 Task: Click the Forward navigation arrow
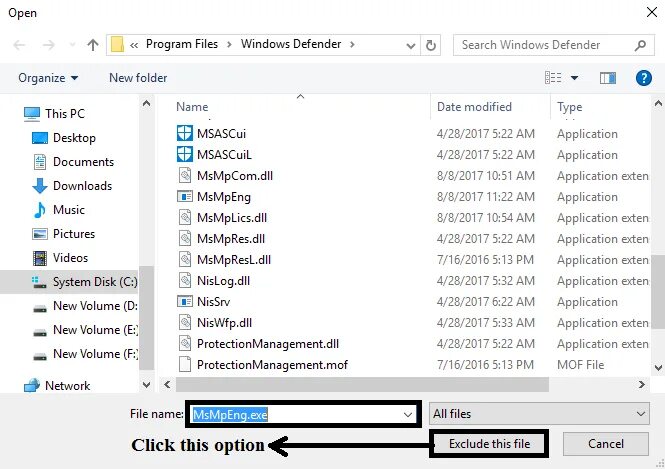point(49,45)
